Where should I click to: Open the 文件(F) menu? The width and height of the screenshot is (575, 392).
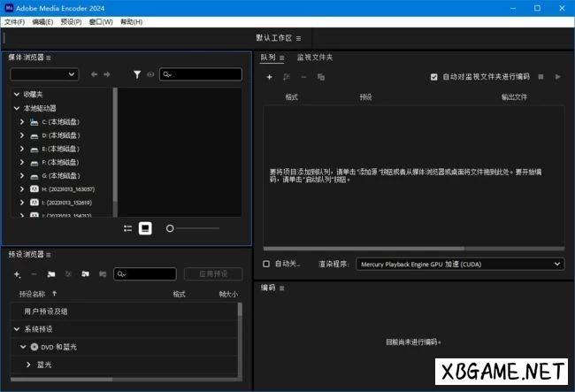[14, 21]
